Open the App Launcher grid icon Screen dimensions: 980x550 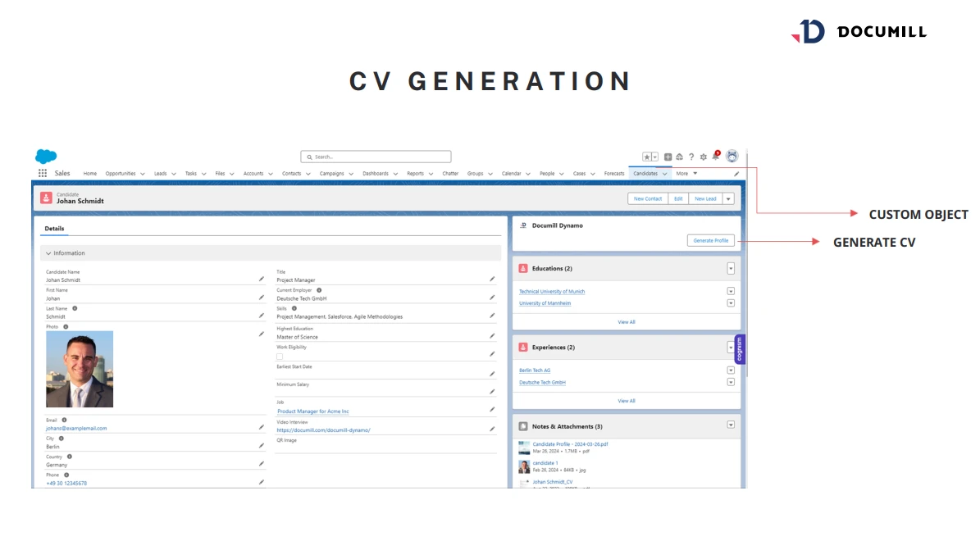tap(43, 174)
